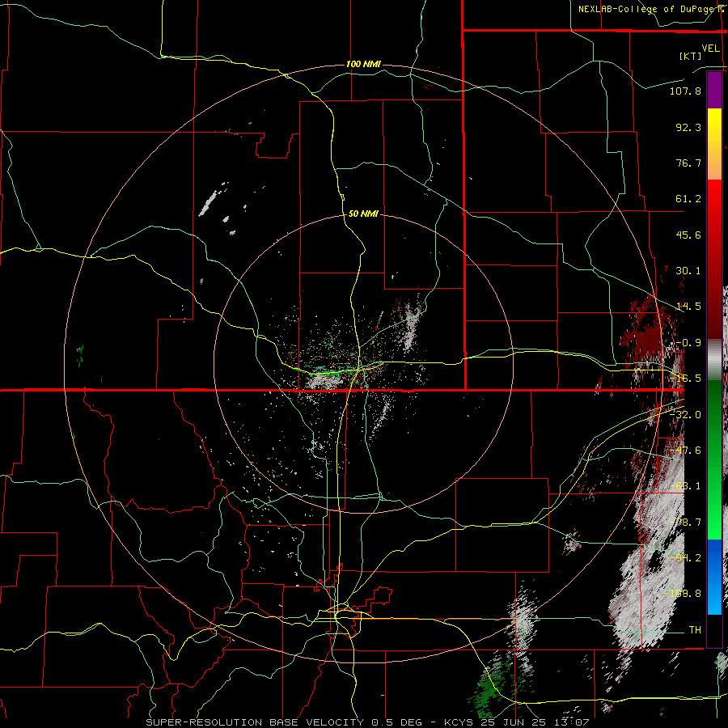728x728 pixels.
Task: Click the gray near-zero segment of color bar
Action: (x=714, y=360)
